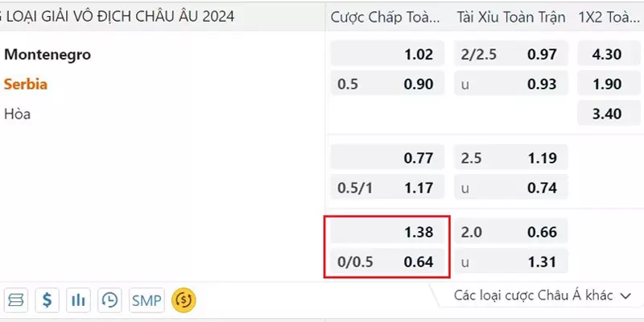Open the stacked bet slip icon

pos(16,300)
